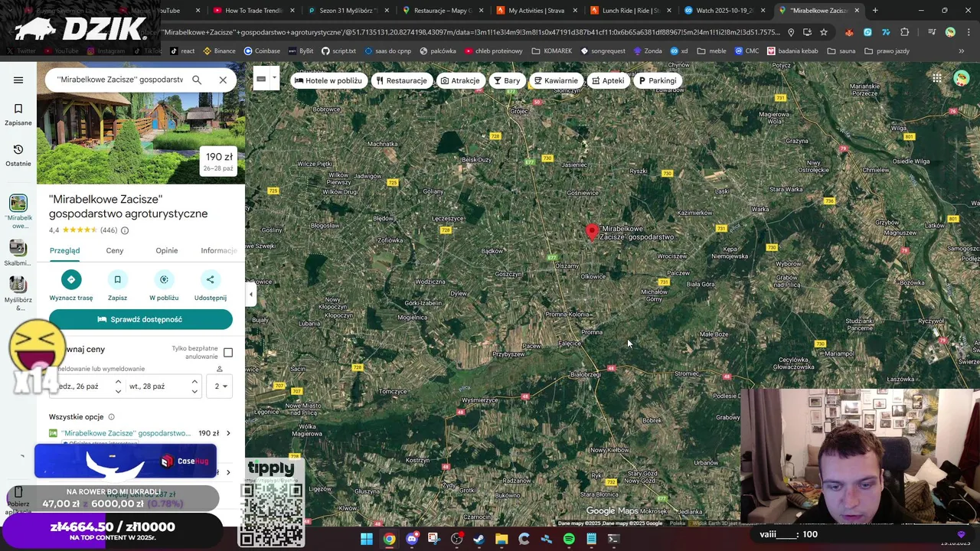The height and width of the screenshot is (551, 980).
Task: Click the Chrome icon in the taskbar
Action: (389, 539)
